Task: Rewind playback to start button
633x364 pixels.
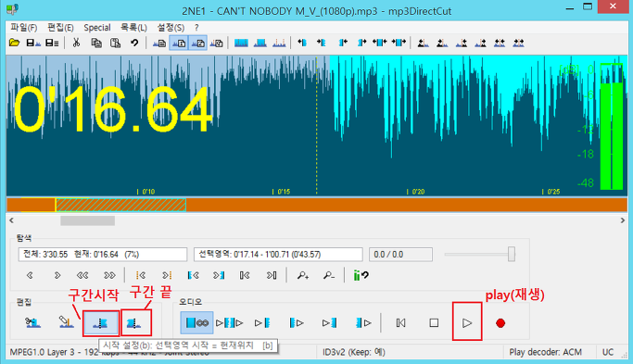Action: coord(400,323)
